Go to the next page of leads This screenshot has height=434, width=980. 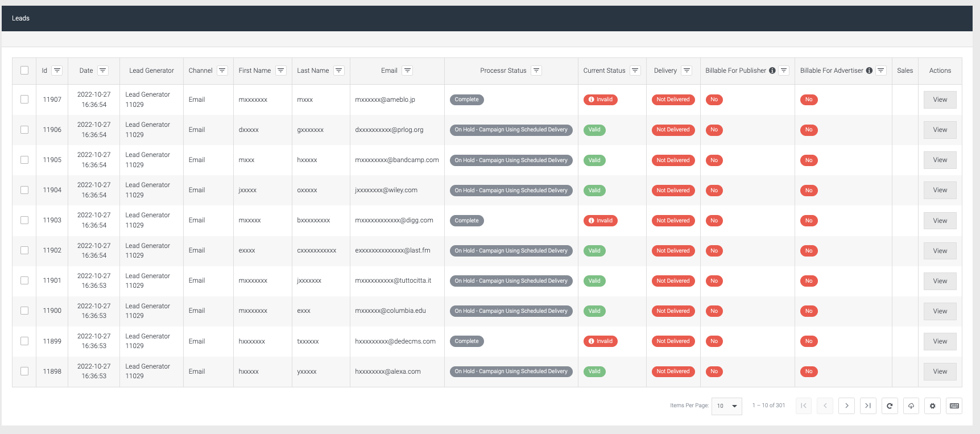[846, 406]
